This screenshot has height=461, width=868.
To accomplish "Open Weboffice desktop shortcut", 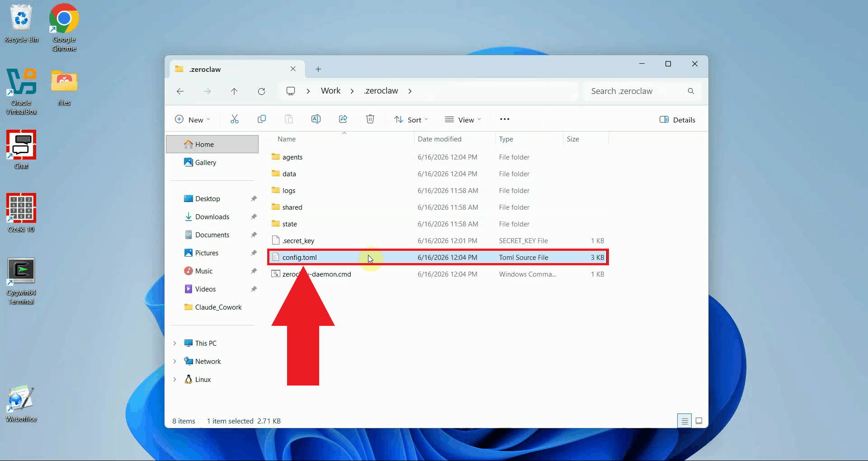I will (21, 403).
